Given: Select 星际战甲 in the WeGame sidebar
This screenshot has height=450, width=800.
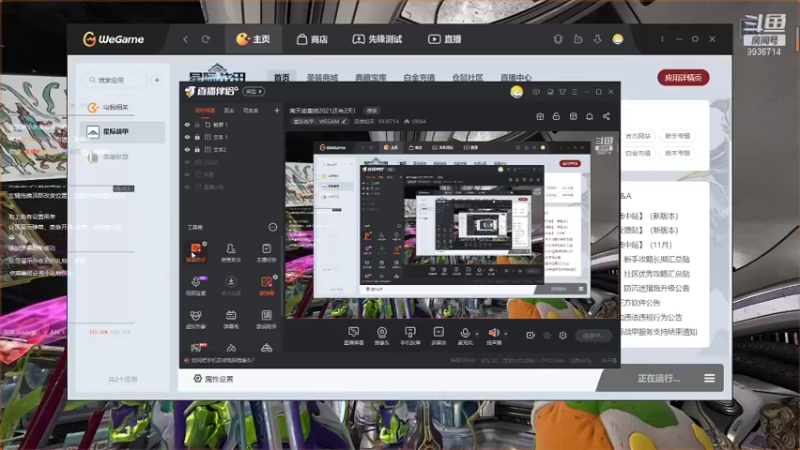Looking at the screenshot, I should (x=122, y=132).
